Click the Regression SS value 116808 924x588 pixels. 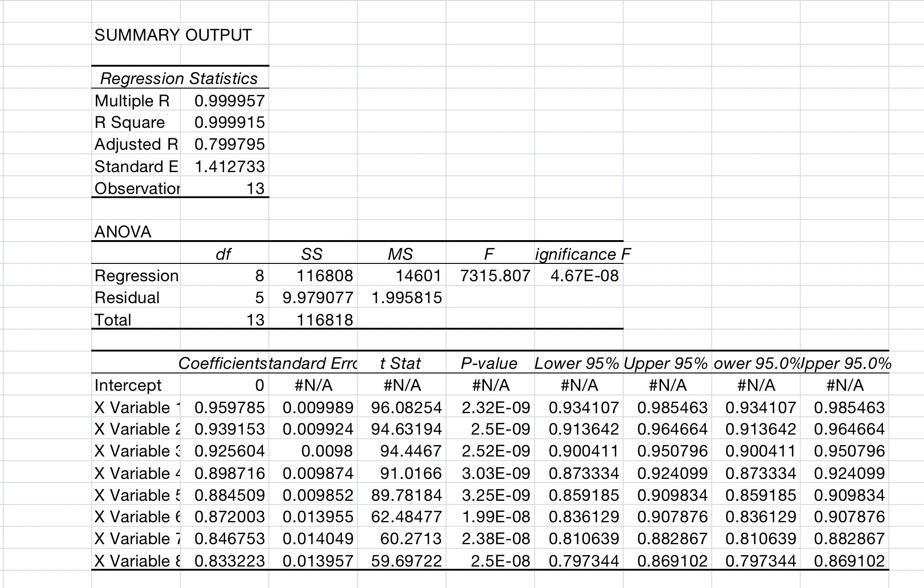tap(325, 276)
